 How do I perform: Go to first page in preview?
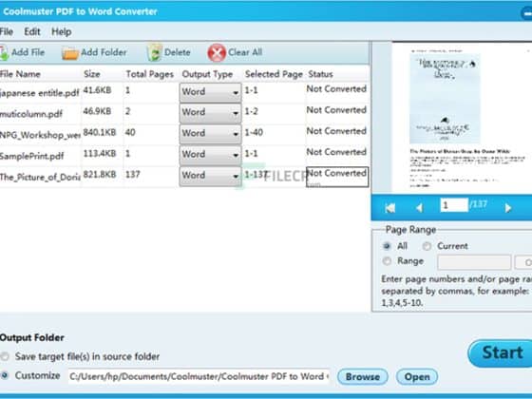(390, 208)
